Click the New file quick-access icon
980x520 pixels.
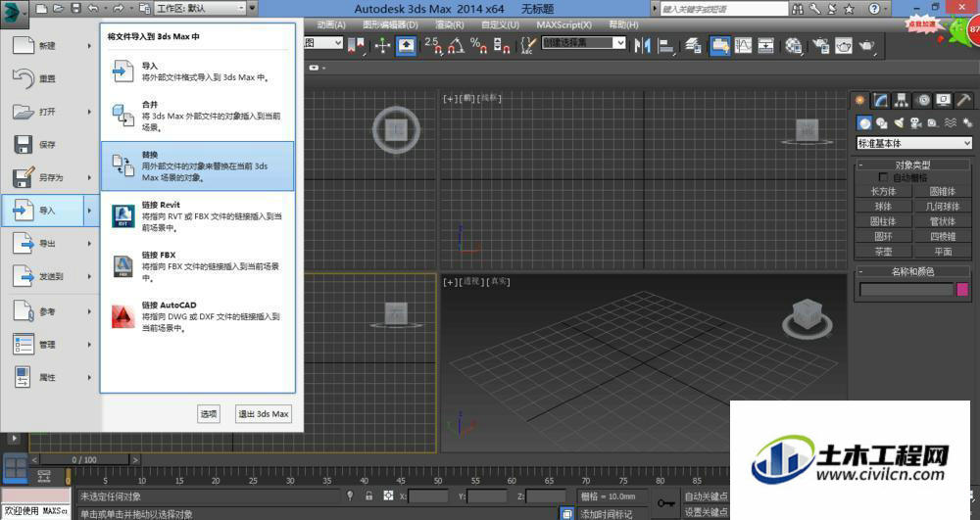41,9
